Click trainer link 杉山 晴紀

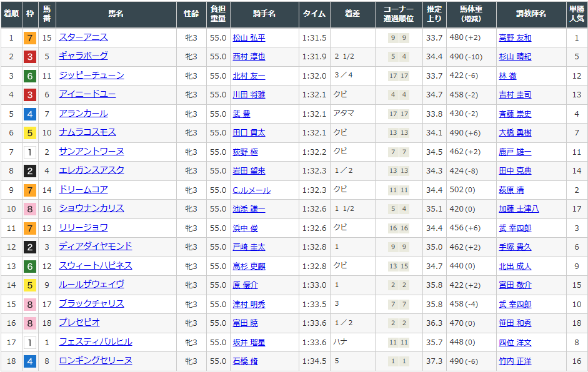click(515, 57)
